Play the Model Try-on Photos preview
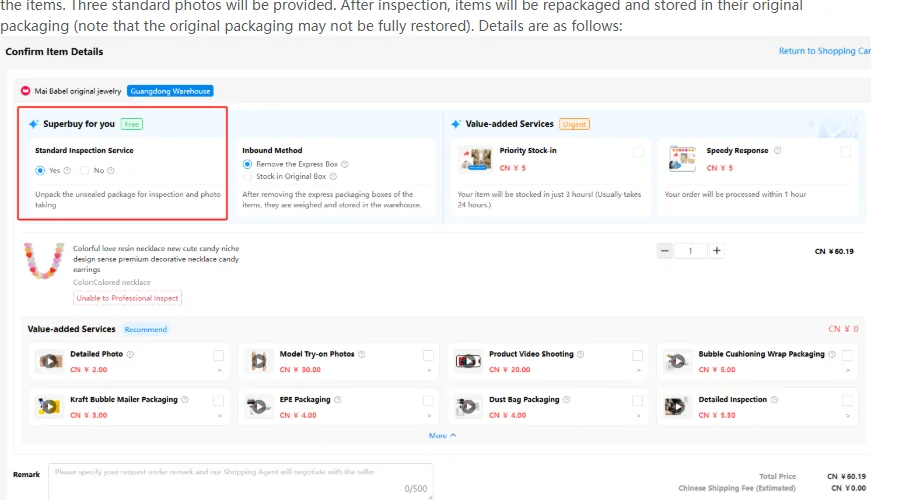This screenshot has height=500, width=905. pos(259,361)
